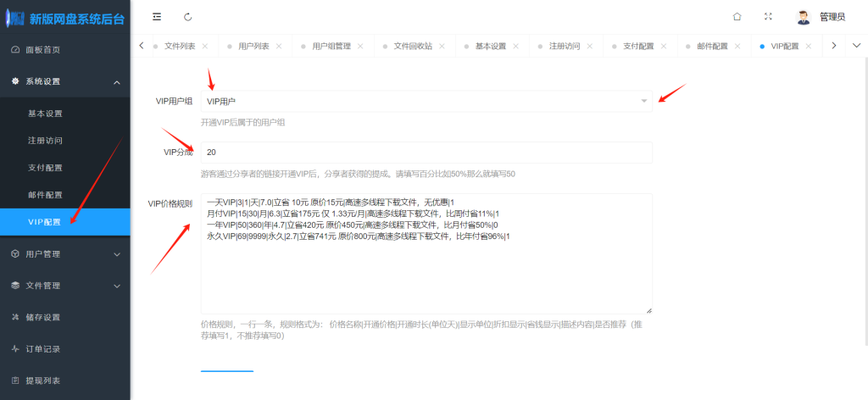
Task: Close the VIP配置 tab
Action: pos(809,46)
